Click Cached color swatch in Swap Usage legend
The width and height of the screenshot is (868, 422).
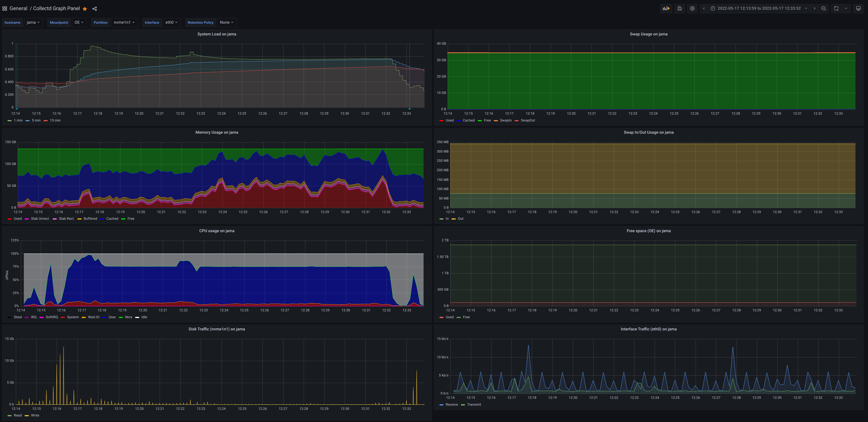click(x=459, y=121)
